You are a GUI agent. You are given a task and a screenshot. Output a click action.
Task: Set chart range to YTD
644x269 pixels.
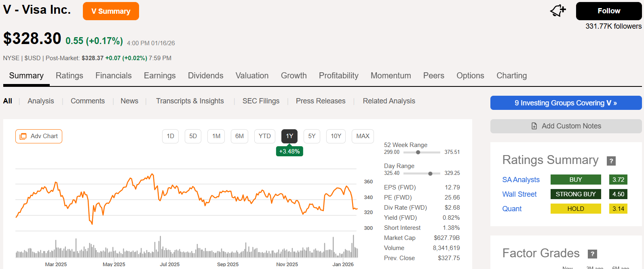(265, 136)
